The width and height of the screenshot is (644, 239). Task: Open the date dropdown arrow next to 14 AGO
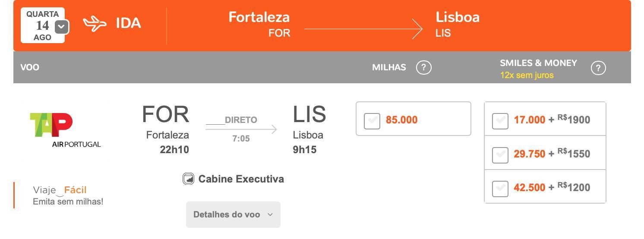point(62,27)
